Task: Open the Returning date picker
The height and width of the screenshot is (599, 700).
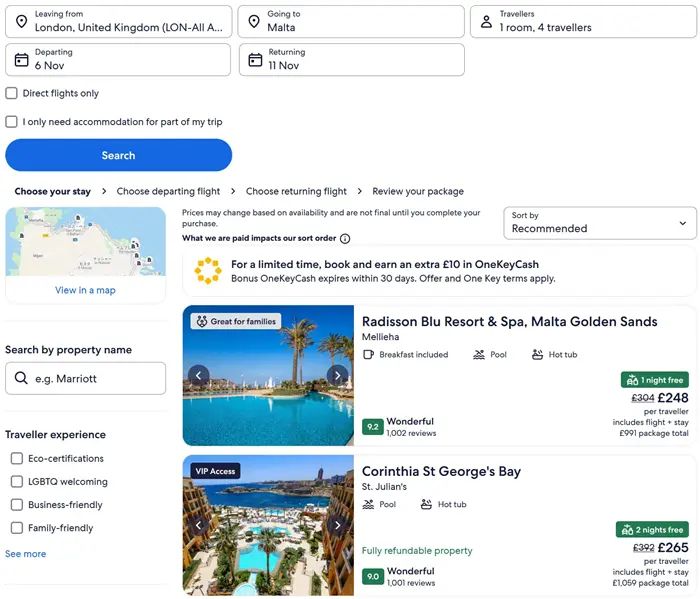Action: [x=351, y=60]
